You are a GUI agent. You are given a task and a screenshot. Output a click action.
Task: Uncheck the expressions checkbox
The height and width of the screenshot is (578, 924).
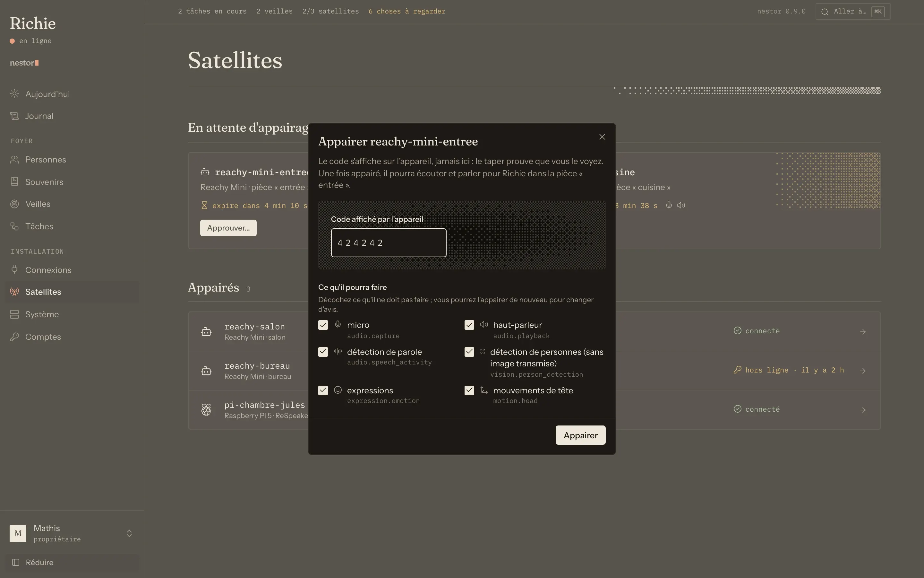point(323,390)
